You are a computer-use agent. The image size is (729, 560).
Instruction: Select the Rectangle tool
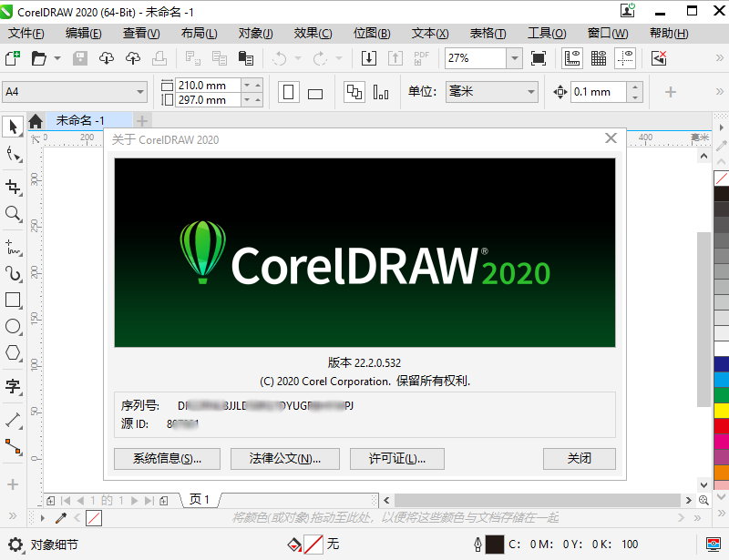pos(13,300)
